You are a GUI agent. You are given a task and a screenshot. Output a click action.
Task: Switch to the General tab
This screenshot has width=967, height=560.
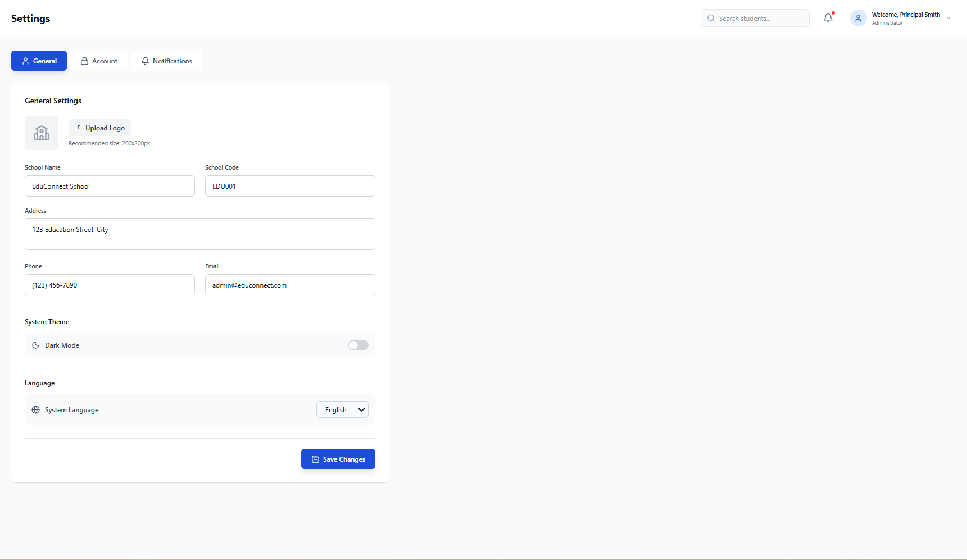pyautogui.click(x=39, y=61)
